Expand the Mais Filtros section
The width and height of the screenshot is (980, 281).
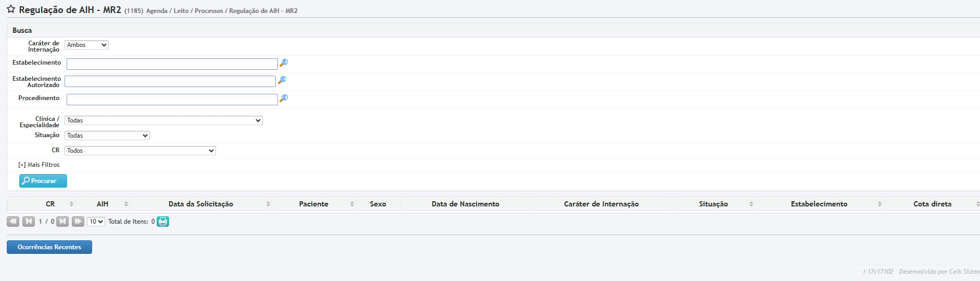[39, 165]
